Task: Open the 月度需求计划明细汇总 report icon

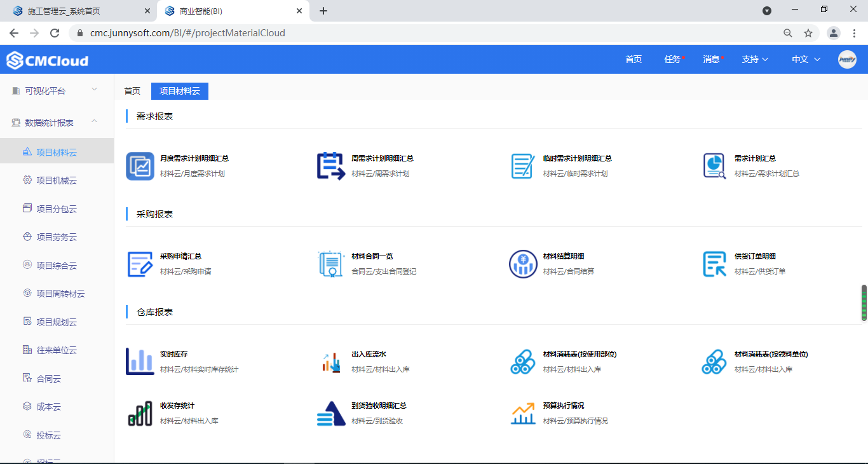Action: pyautogui.click(x=140, y=166)
